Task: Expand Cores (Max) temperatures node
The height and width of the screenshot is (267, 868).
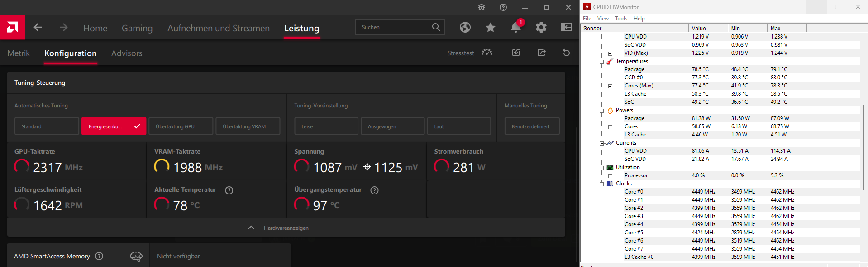Action: (610, 86)
